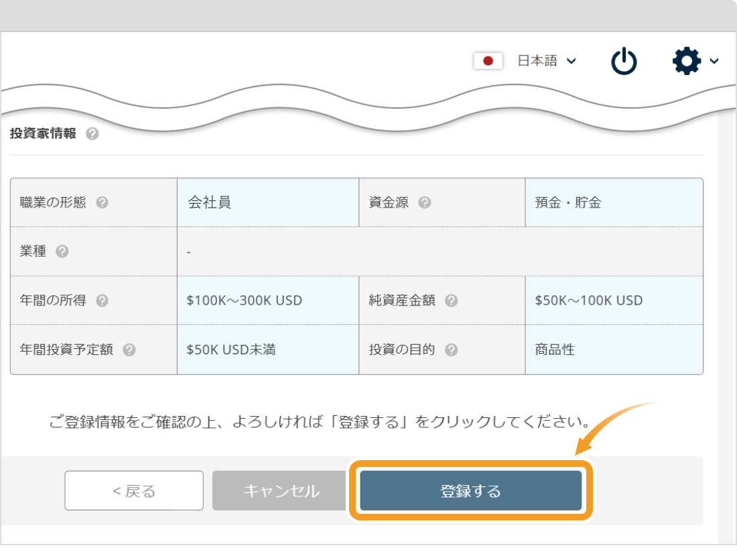This screenshot has height=560, width=737.
Task: Click the 年間投資予定額 label
Action: point(66,350)
